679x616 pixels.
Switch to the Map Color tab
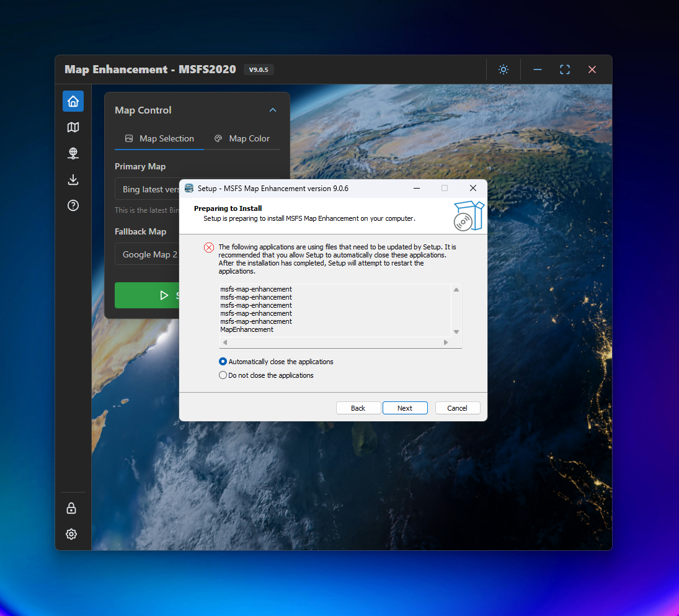pyautogui.click(x=242, y=138)
